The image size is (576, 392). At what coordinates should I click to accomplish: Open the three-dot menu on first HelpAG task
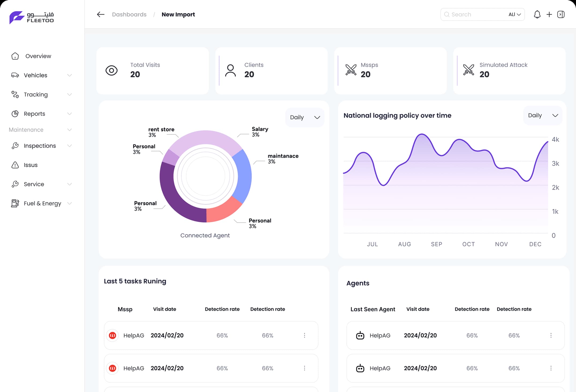(x=304, y=335)
